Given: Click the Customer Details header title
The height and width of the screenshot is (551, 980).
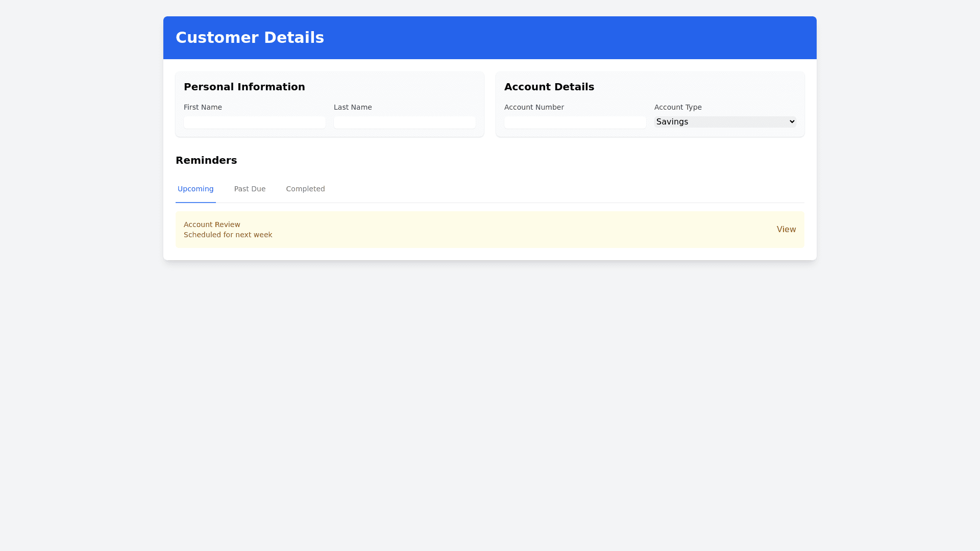Looking at the screenshot, I should pyautogui.click(x=250, y=38).
